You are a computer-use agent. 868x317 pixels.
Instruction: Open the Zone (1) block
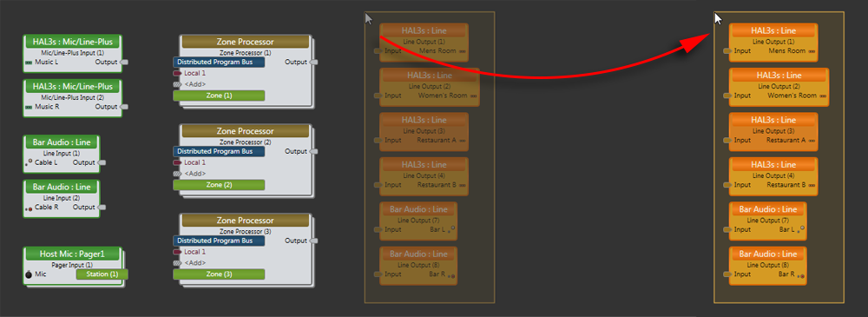click(x=219, y=96)
